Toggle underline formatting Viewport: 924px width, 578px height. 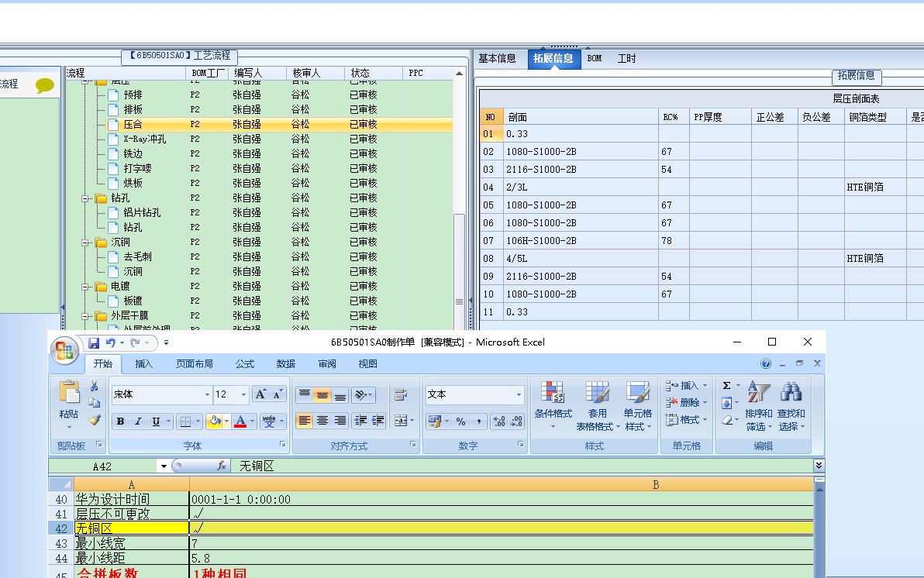coord(156,421)
